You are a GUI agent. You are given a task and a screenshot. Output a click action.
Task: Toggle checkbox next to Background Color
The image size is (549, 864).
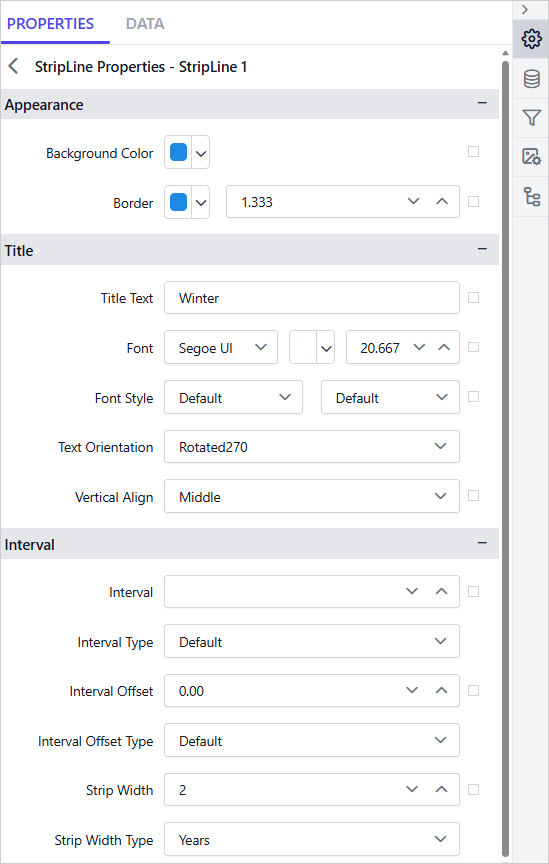click(473, 152)
